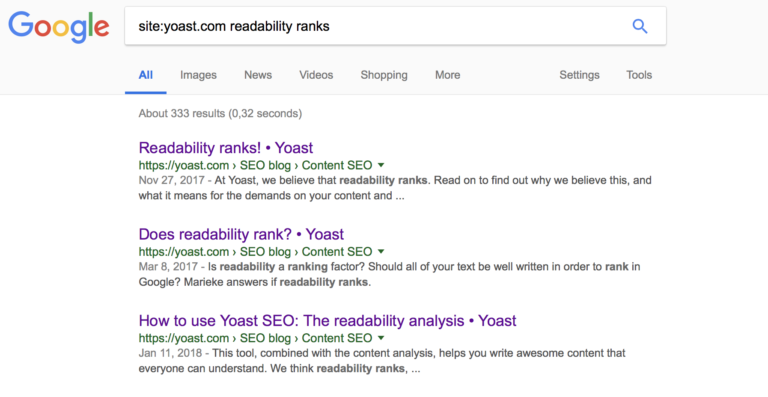Click the green Content SEO breadcrumb of second result

click(336, 252)
